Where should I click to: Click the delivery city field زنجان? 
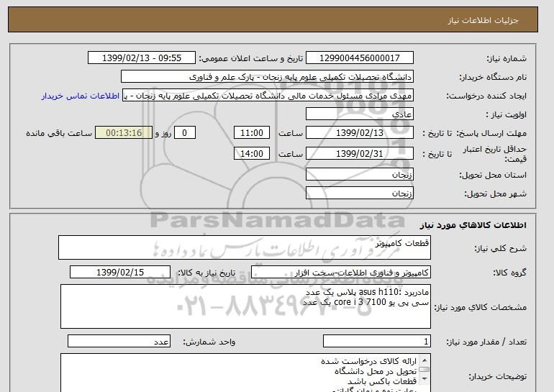359,193
